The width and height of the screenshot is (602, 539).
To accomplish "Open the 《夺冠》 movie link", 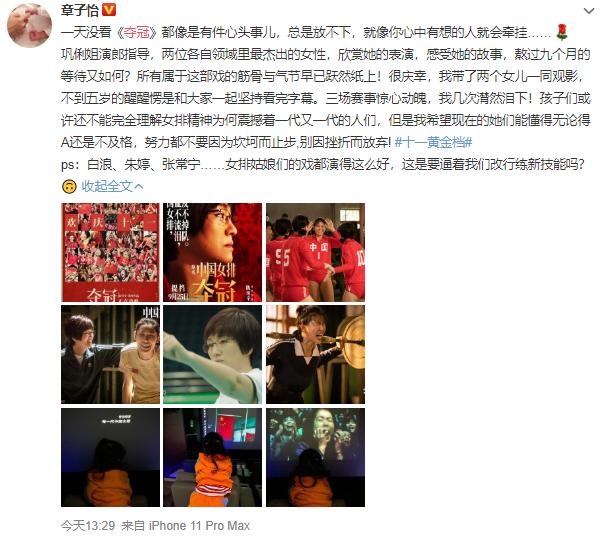I will (136, 33).
